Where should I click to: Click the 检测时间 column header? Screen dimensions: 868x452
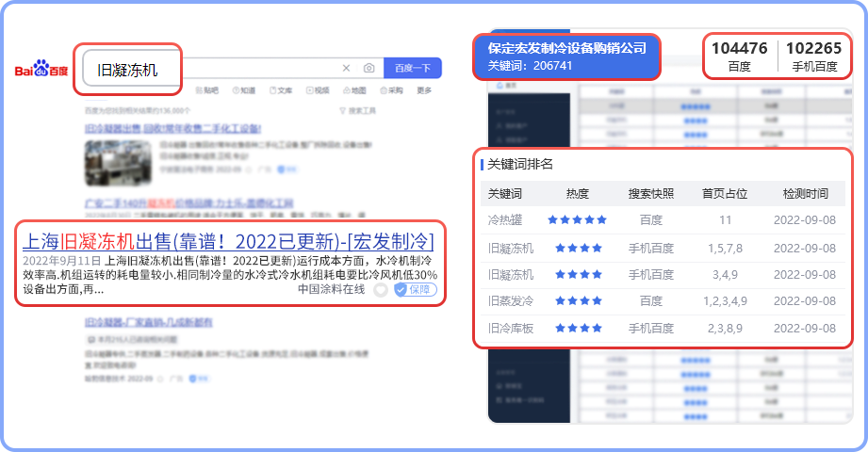[806, 194]
